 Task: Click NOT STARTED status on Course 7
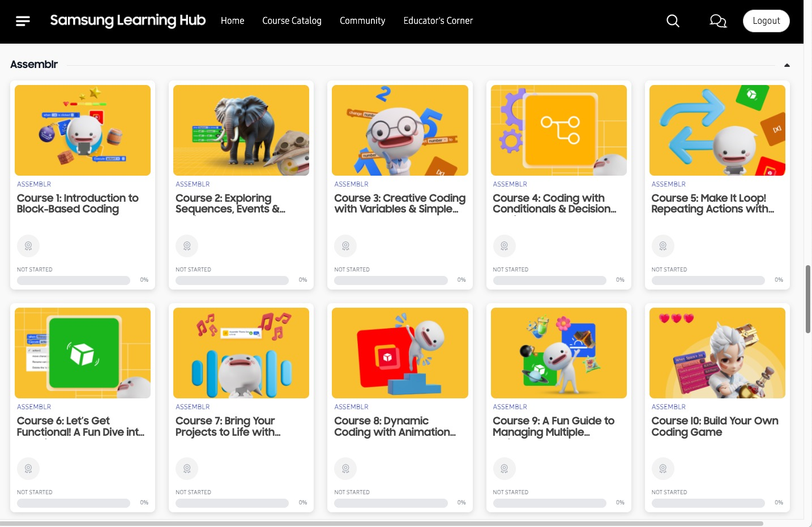point(193,492)
